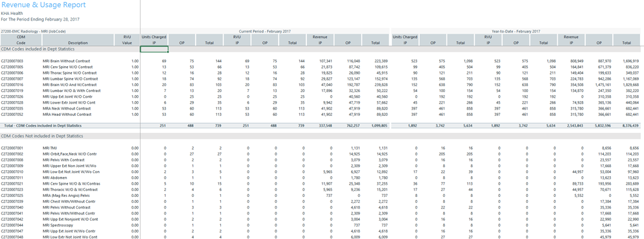Select the empty Units Charged IP cell
The width and height of the screenshot is (644, 239).
pos(154,49)
